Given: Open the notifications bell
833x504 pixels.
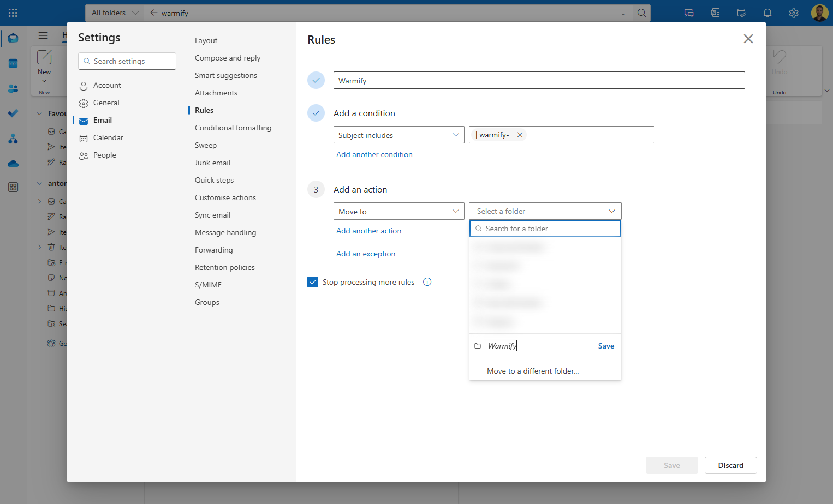Looking at the screenshot, I should 767,13.
